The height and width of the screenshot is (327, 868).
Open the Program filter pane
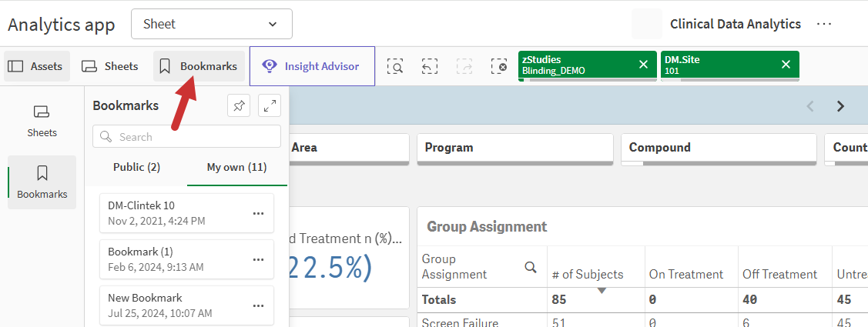tap(514, 148)
